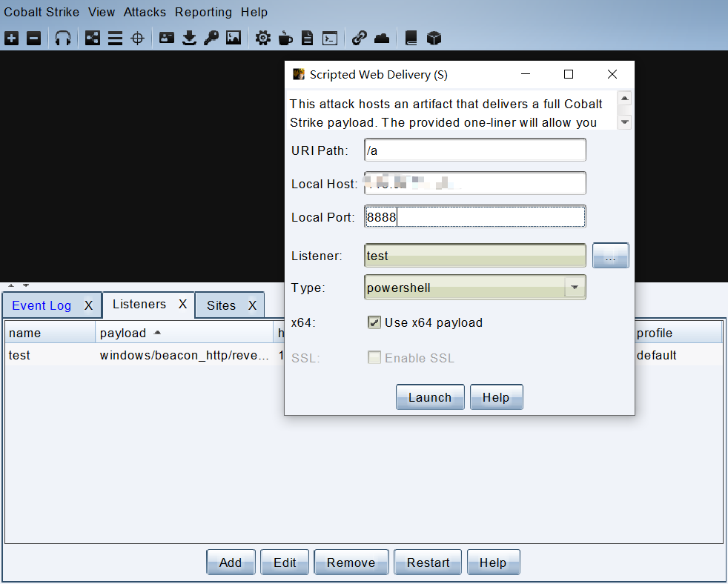Click the cube About icon in toolbar

coord(434,38)
